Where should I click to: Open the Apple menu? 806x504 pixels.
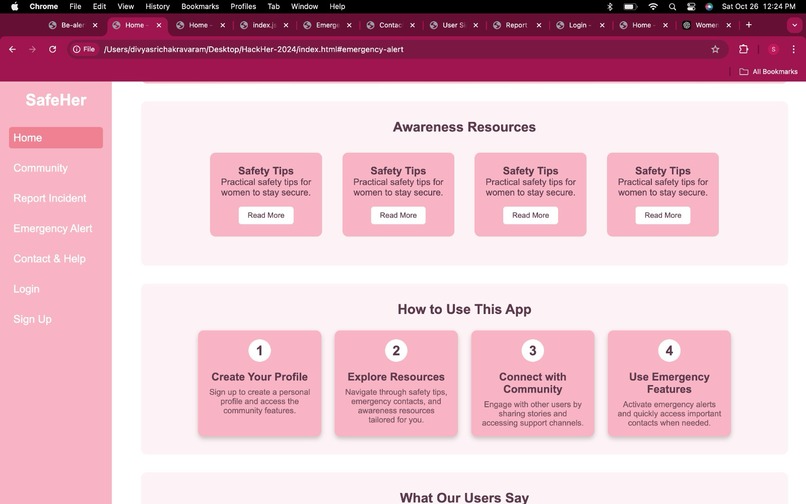14,6
